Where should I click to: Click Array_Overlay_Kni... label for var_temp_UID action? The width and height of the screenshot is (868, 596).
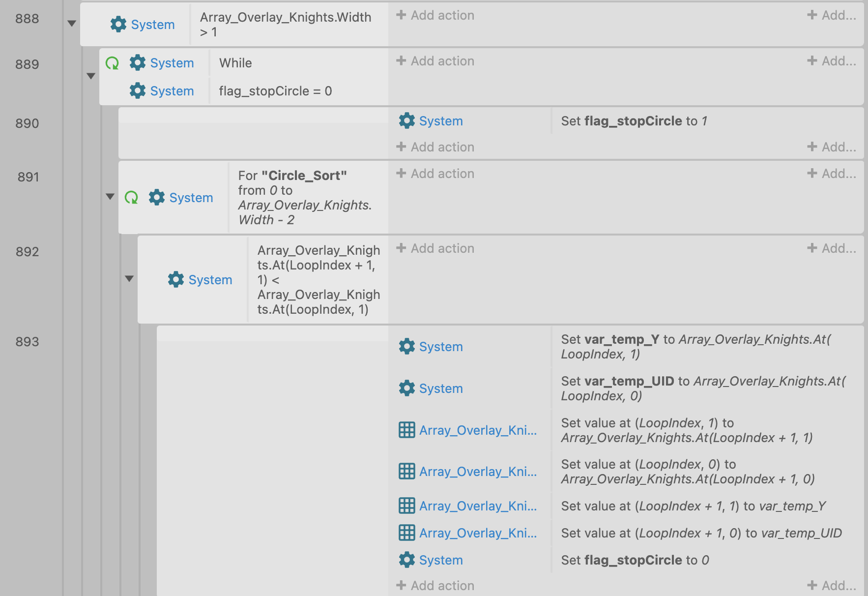click(x=478, y=533)
